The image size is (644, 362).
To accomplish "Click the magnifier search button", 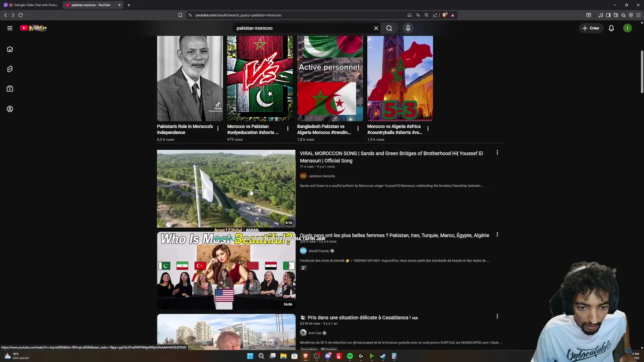I will 389,28.
